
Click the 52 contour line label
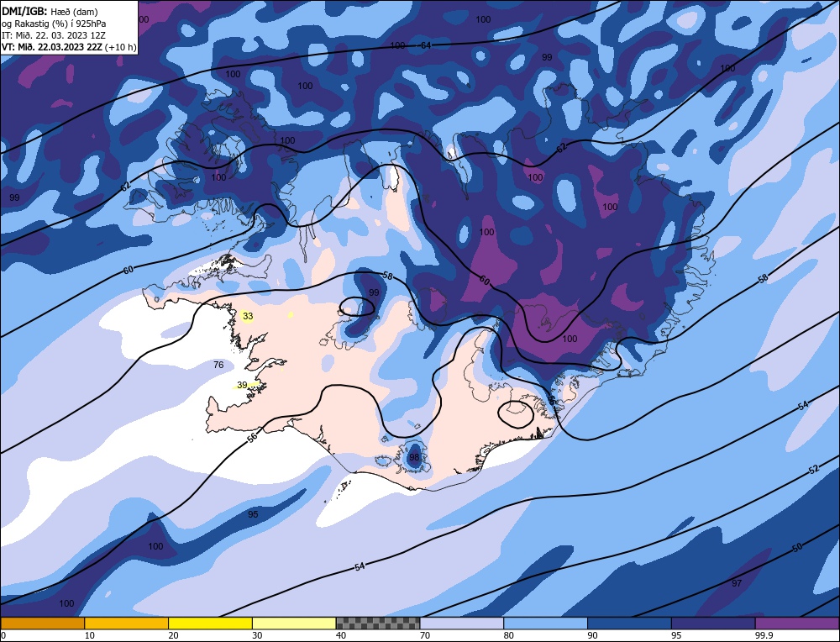[x=814, y=470]
